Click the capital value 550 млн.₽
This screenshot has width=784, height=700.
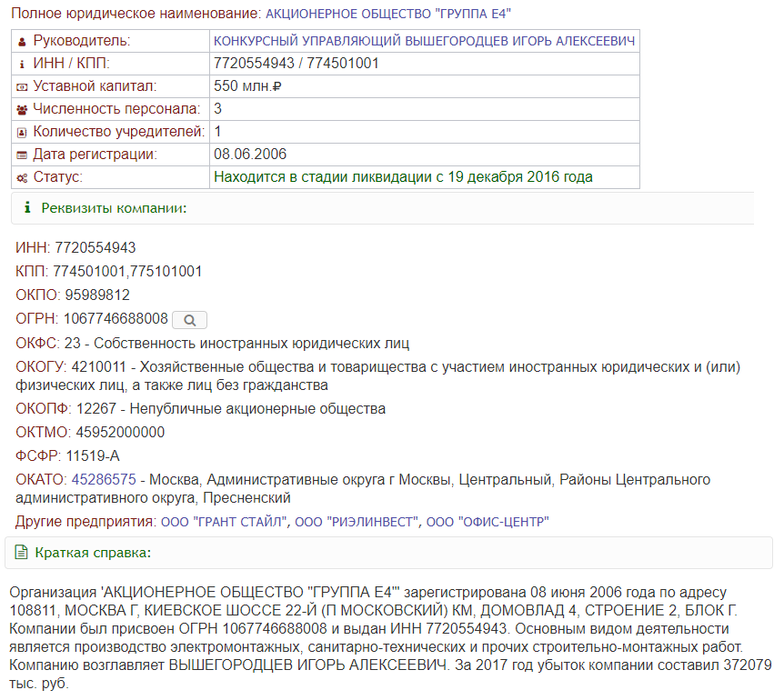[x=247, y=86]
